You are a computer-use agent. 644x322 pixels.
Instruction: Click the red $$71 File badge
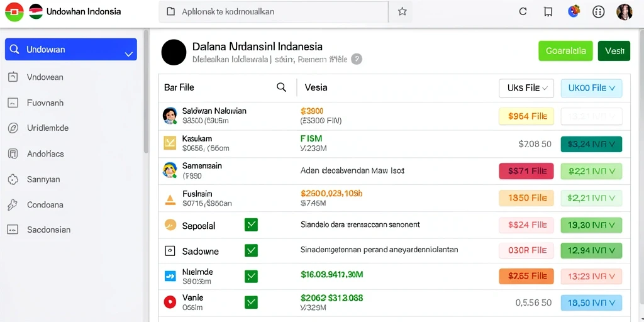tap(526, 171)
